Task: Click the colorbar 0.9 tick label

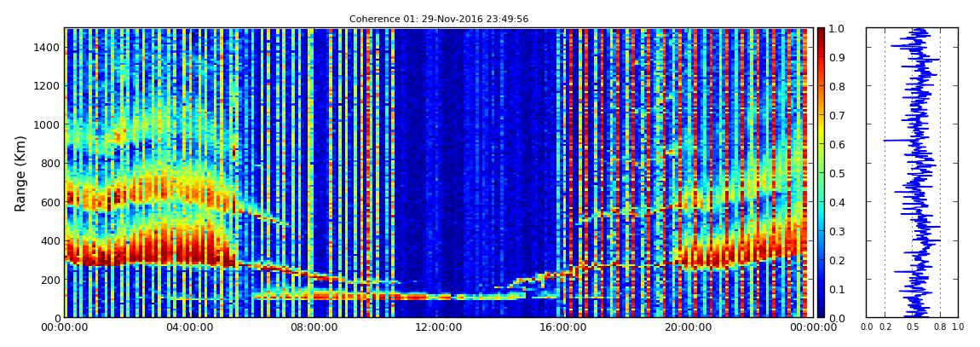Action: coord(837,57)
